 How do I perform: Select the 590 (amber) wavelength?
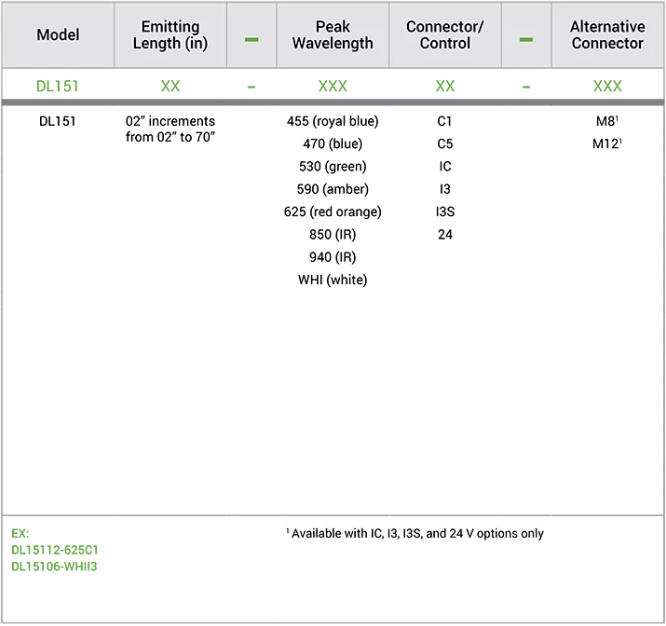tap(332, 189)
